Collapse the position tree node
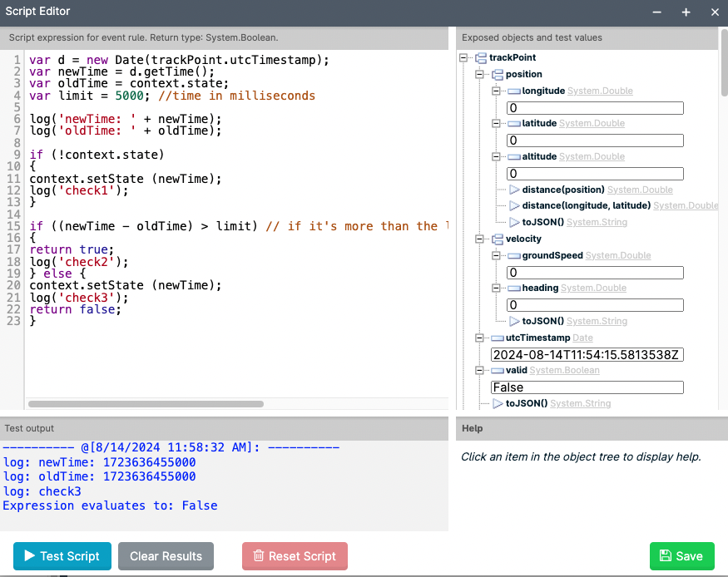The width and height of the screenshot is (728, 577). pos(479,75)
